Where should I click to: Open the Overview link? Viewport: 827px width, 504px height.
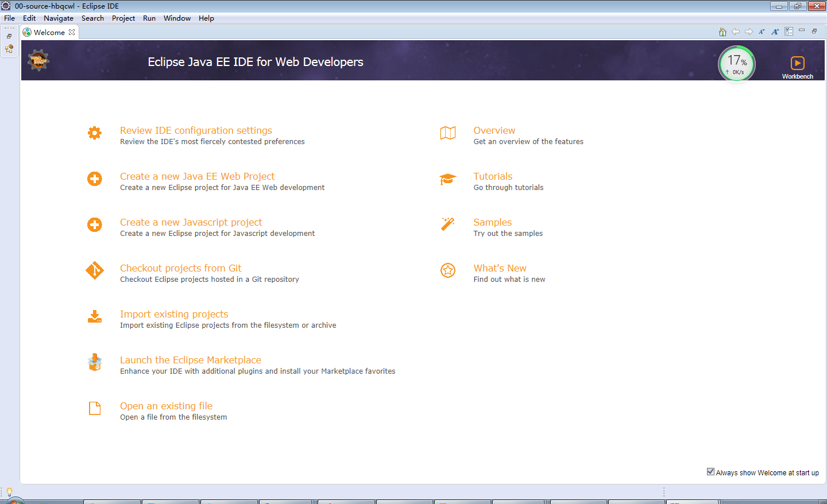494,130
